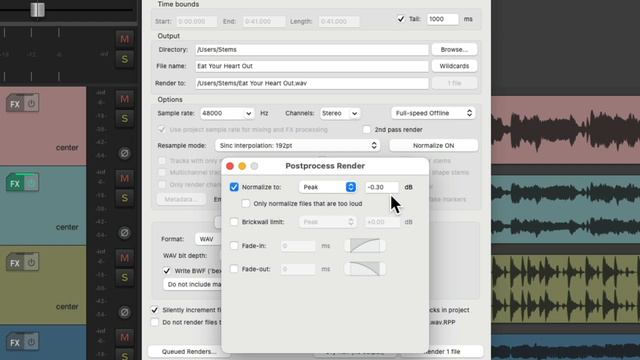This screenshot has width=640, height=360.
Task: Open the Sample rate 48000 dropdown
Action: click(227, 113)
